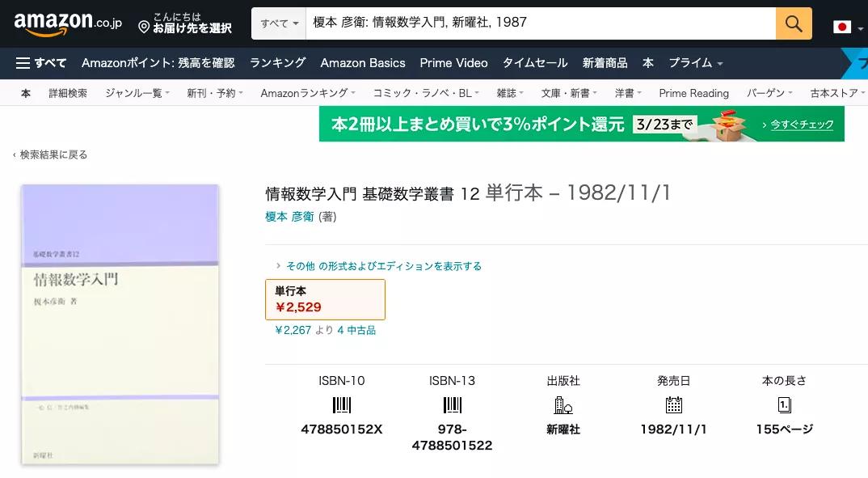Open the hamburger すべて navigation menu
Screen dimensions: 868x478
tap(23, 62)
